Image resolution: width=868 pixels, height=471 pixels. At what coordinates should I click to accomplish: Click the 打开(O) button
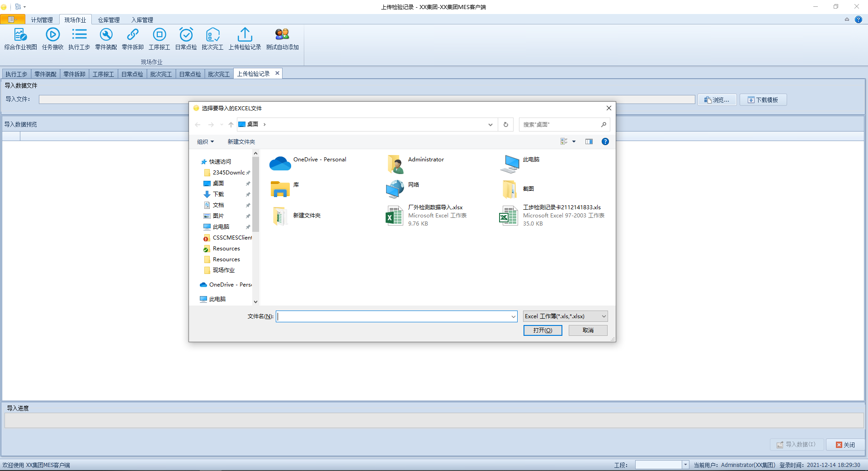pos(542,330)
